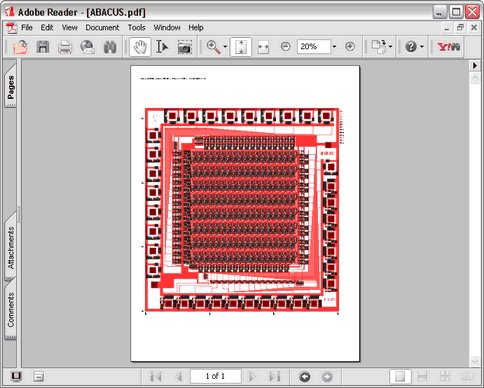The height and width of the screenshot is (388, 484).
Task: Select Single Page layout
Action: pos(400,377)
